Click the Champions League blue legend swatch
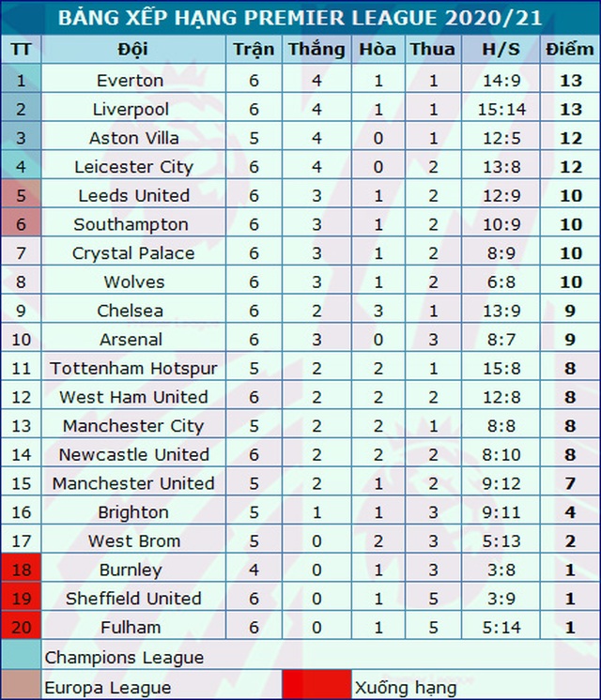Screen dimensions: 601x700 click(x=21, y=657)
